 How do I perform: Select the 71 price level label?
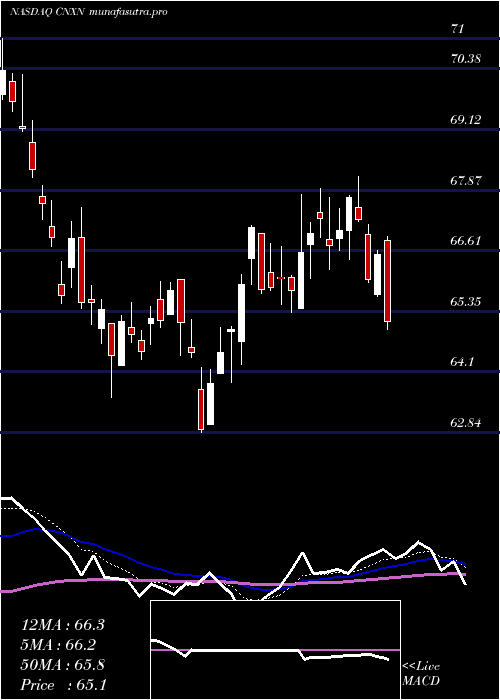pyautogui.click(x=458, y=29)
